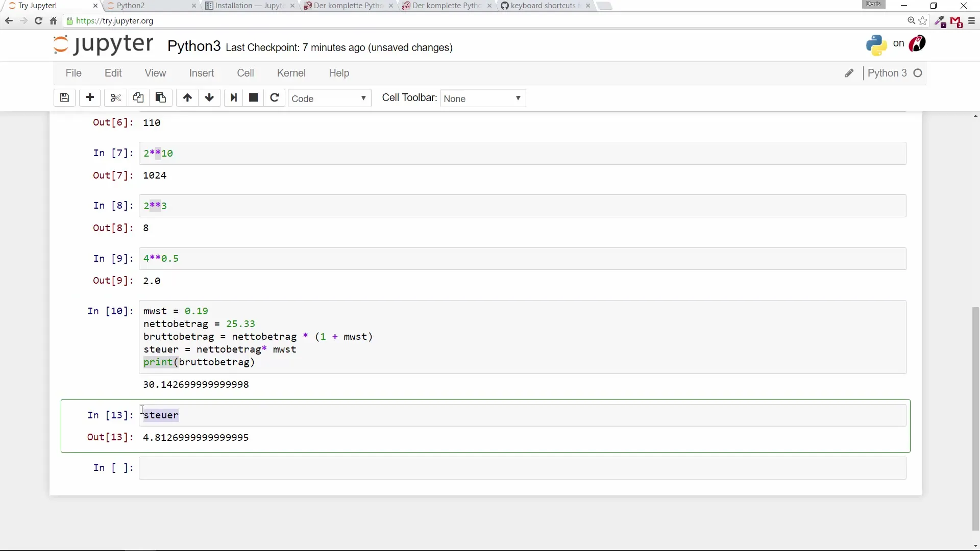Interrupt kernel with stop icon
The height and width of the screenshot is (551, 980).
253,97
